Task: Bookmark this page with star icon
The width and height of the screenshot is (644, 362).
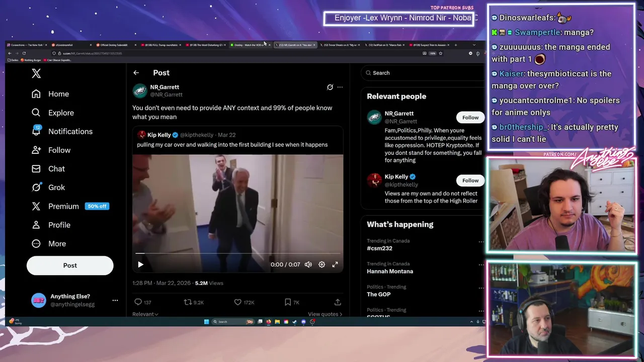Action: (x=441, y=53)
